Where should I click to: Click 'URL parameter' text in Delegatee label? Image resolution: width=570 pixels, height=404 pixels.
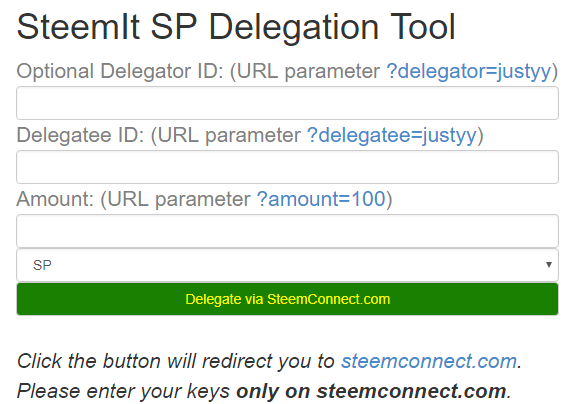(x=229, y=135)
